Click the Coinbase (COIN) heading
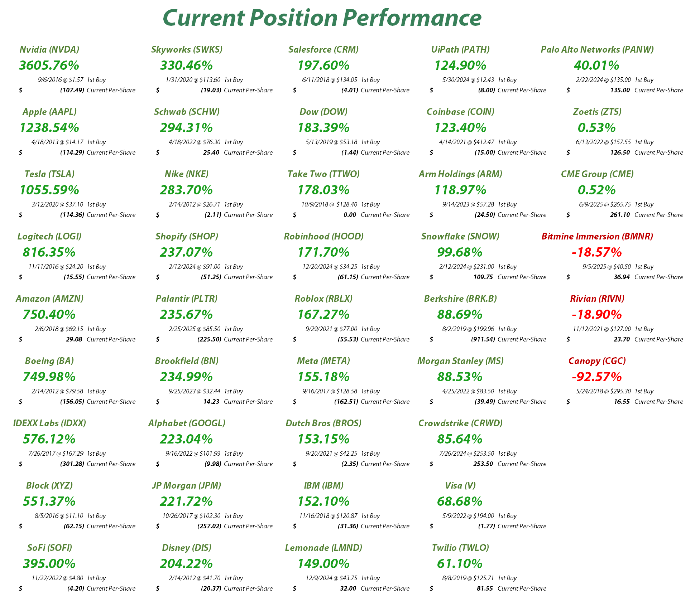The height and width of the screenshot is (601, 700). (x=460, y=112)
